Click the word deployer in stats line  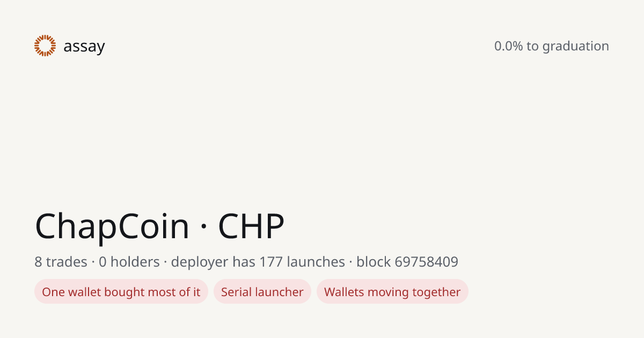pyautogui.click(x=199, y=262)
